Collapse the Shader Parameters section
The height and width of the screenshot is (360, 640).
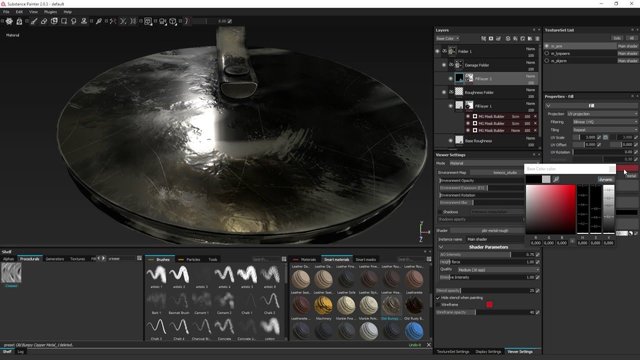441,247
